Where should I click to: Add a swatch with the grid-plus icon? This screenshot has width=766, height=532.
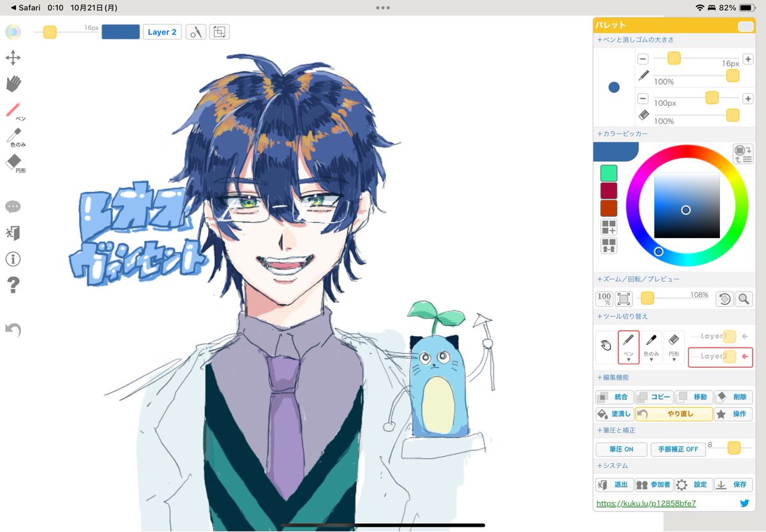click(609, 227)
